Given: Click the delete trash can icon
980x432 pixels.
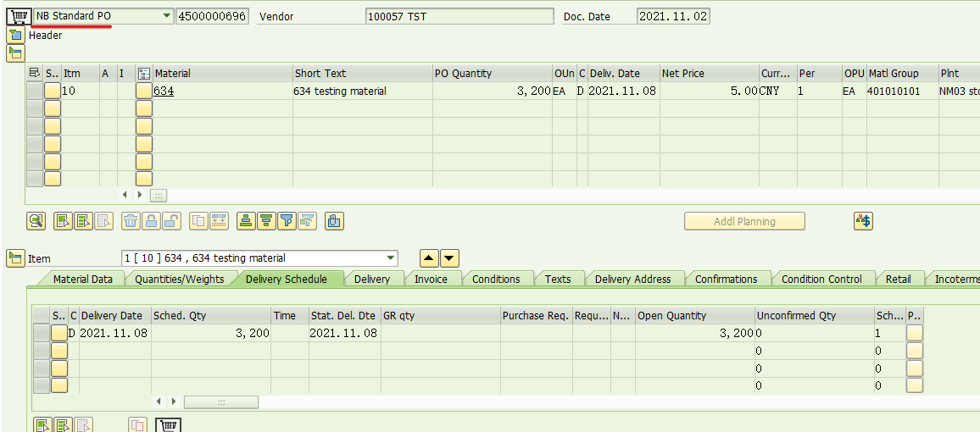Looking at the screenshot, I should [131, 220].
